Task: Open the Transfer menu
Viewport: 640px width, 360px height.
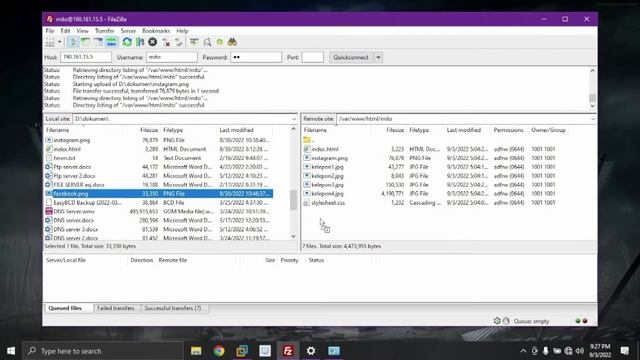Action: (x=104, y=31)
